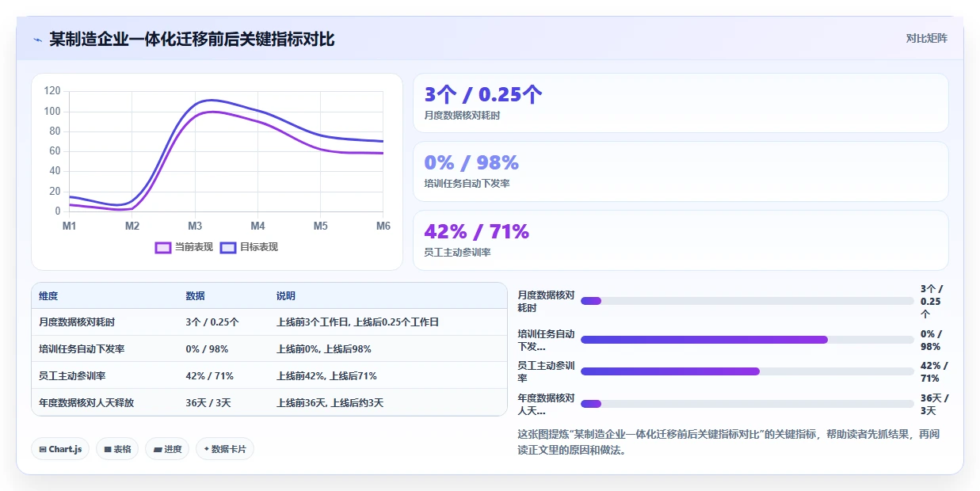This screenshot has height=491, width=980.
Task: Click the page title 某制造企业一体化迁移前后关键指标对比
Action: tap(192, 39)
